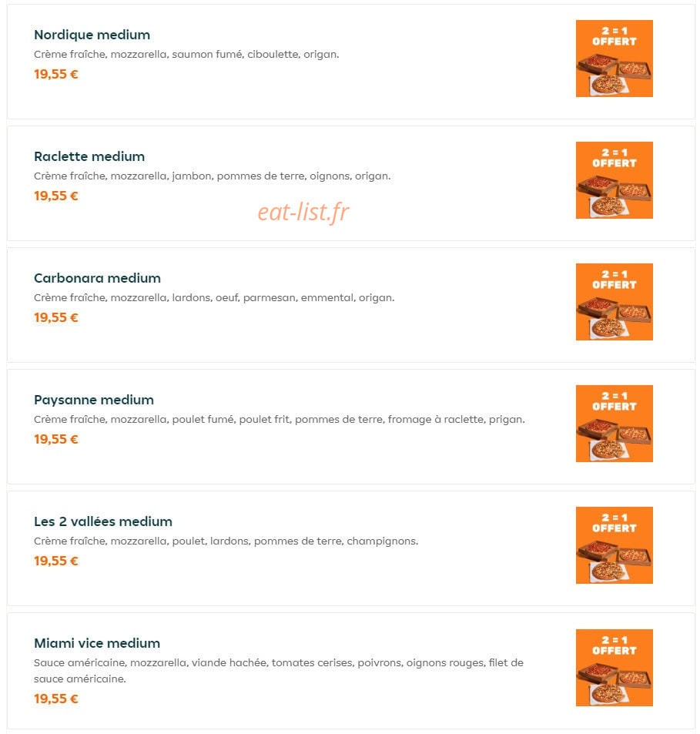Open the Carbonara medium item title
Screen dimensions: 700x734
[97, 278]
